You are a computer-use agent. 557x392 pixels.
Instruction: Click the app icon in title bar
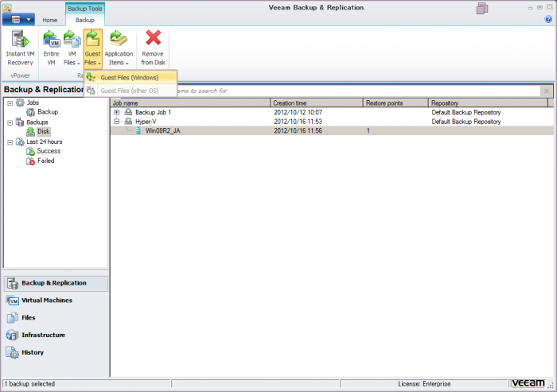click(x=6, y=8)
